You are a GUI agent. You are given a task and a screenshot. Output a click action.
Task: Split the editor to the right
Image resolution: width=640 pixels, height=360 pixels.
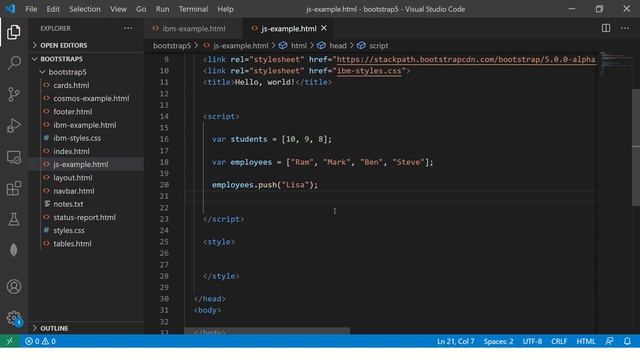coord(606,28)
